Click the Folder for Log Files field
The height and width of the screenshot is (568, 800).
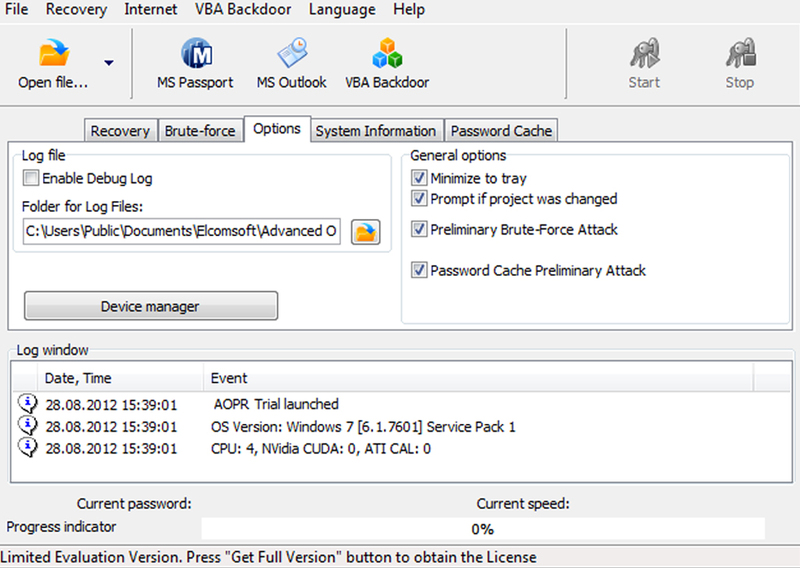pos(182,231)
